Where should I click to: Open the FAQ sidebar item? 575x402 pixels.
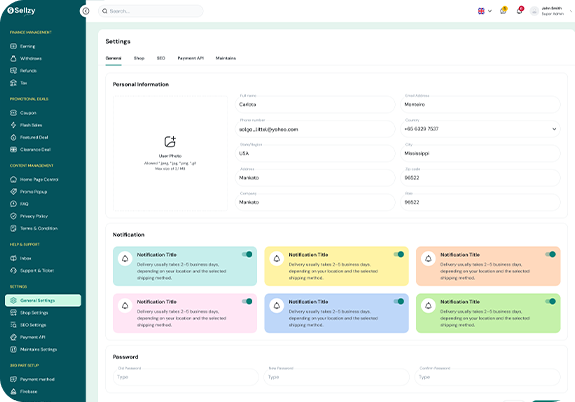(19, 204)
